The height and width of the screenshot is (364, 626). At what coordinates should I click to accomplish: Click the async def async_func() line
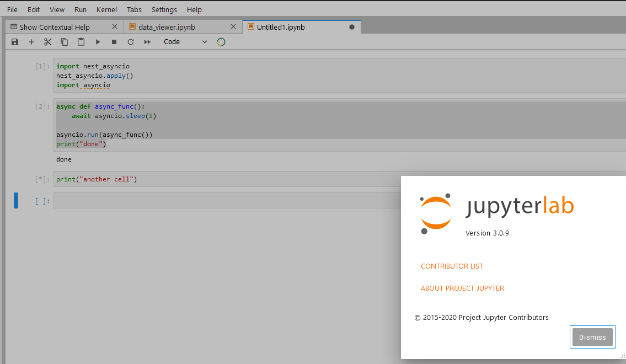[x=100, y=106]
